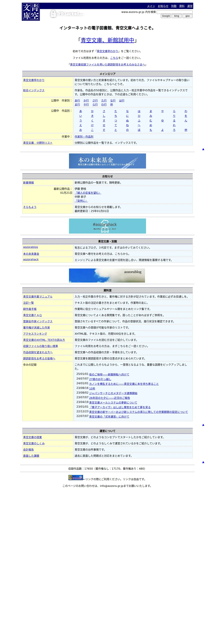Open 青空文庫早わかり link in intro text
The width and height of the screenshot is (215, 644).
click(107, 51)
